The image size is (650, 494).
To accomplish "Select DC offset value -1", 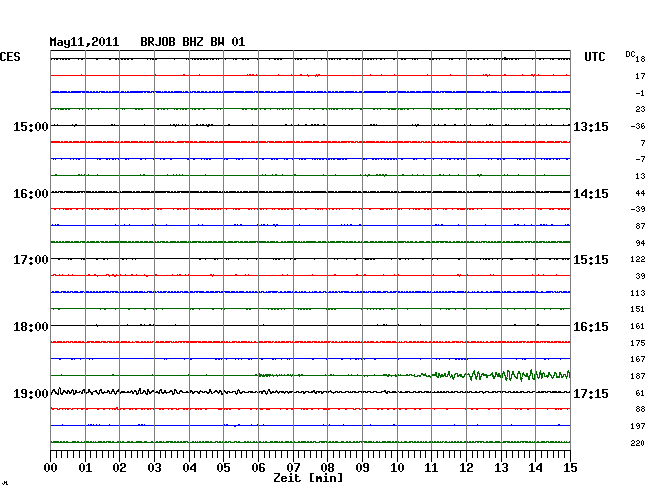I will click(640, 93).
